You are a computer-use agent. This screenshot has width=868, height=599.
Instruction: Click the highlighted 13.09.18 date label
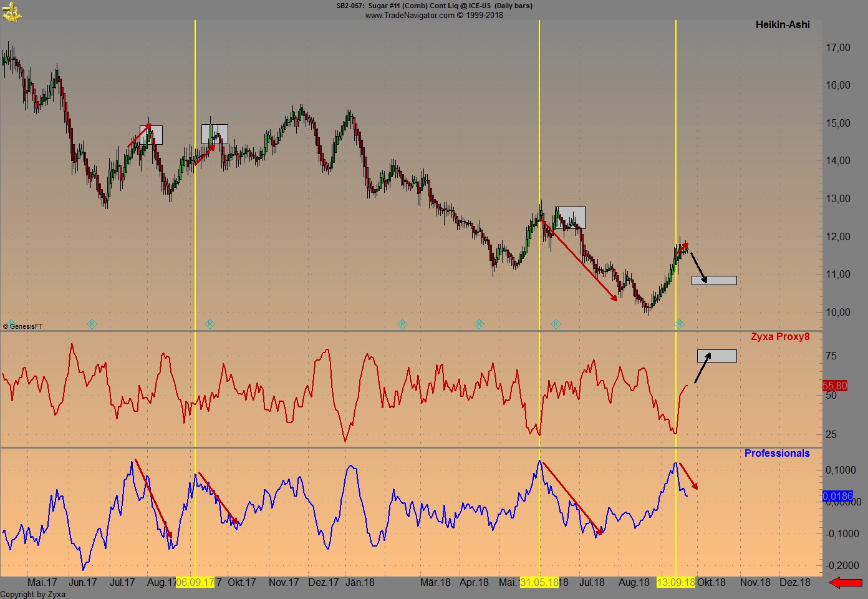coord(676,583)
